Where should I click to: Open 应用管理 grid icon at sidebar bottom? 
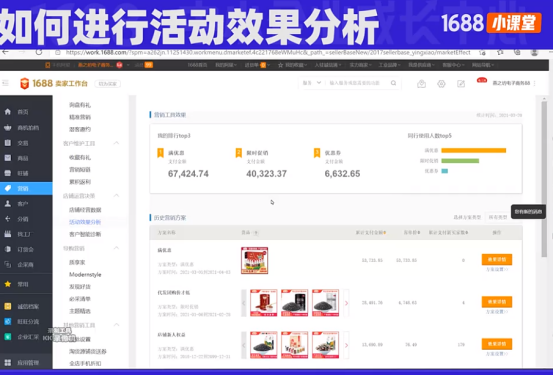[8, 362]
